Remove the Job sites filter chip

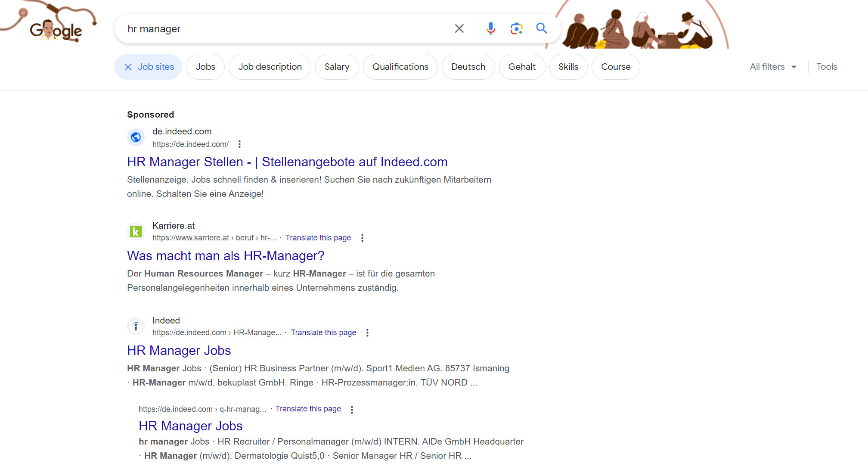128,67
